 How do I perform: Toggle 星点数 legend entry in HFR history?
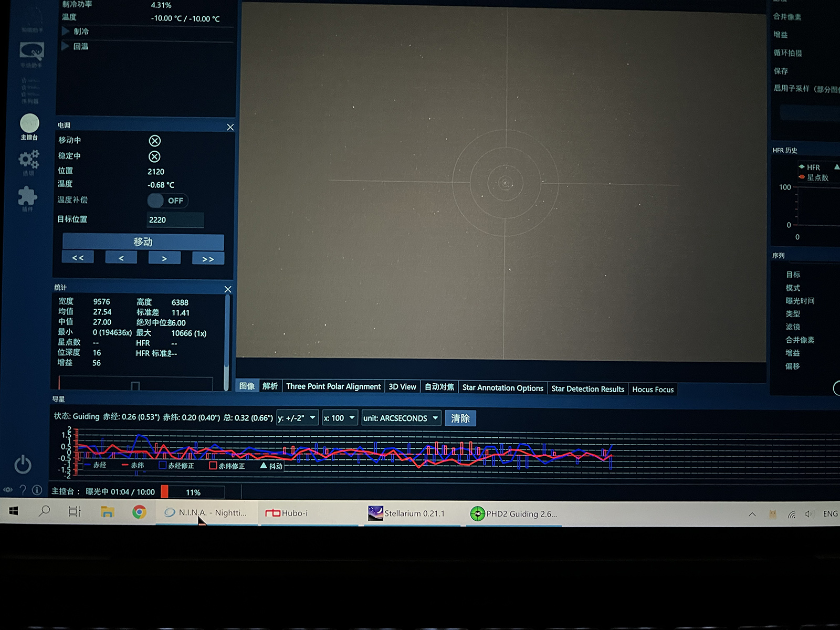[813, 177]
